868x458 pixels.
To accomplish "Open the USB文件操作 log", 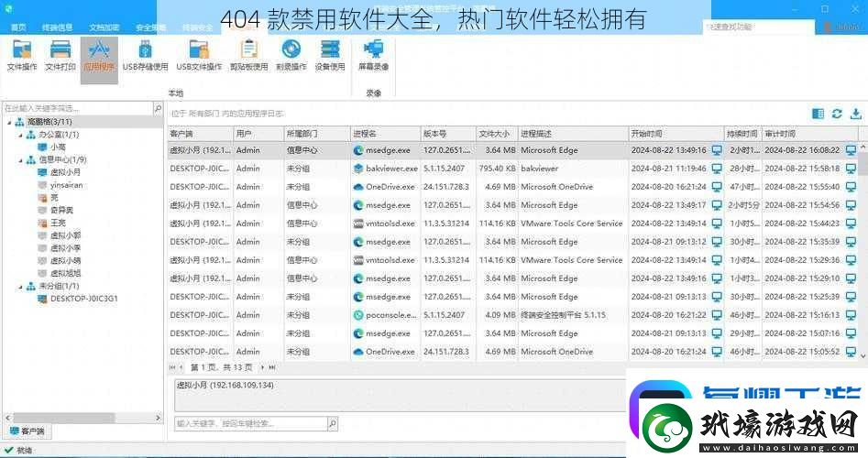I will pyautogui.click(x=199, y=55).
